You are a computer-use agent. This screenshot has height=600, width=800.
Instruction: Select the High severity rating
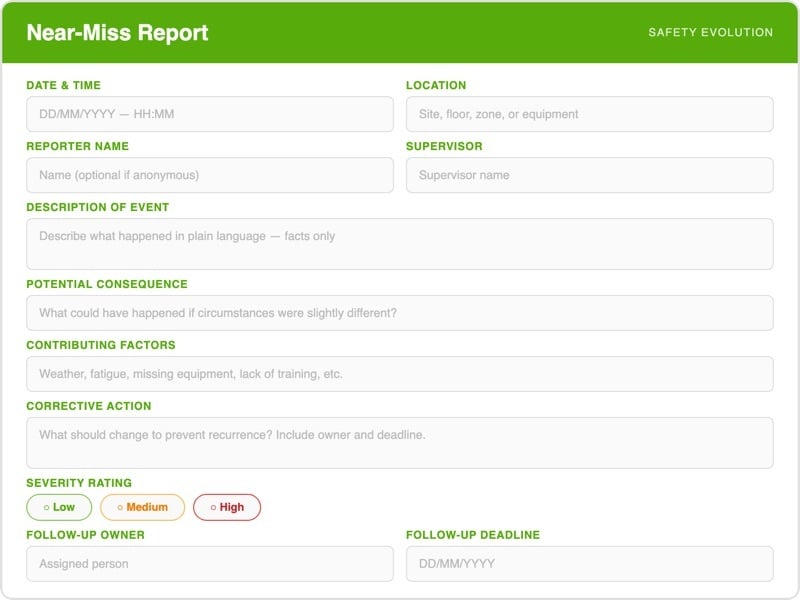point(228,507)
